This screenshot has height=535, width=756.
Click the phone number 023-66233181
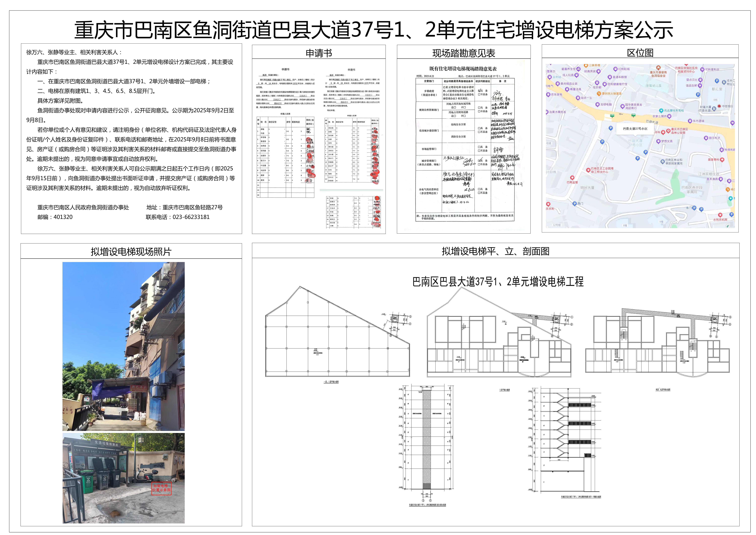[191, 217]
